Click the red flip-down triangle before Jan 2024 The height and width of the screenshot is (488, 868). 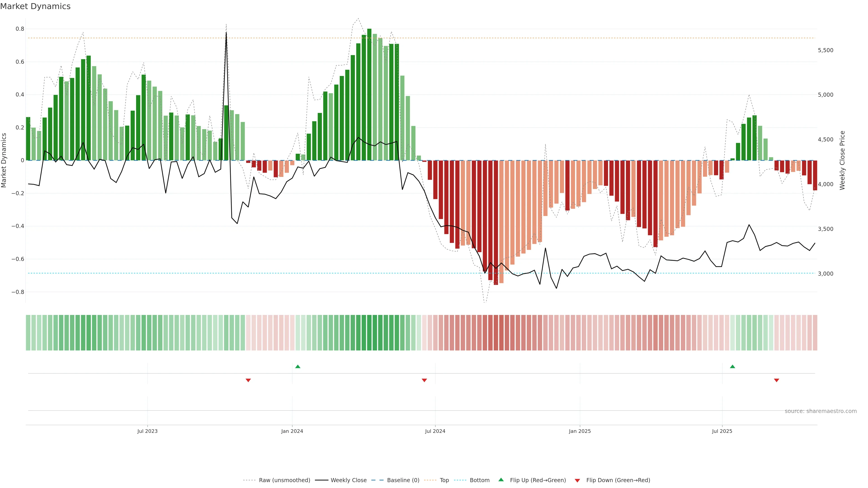click(248, 380)
